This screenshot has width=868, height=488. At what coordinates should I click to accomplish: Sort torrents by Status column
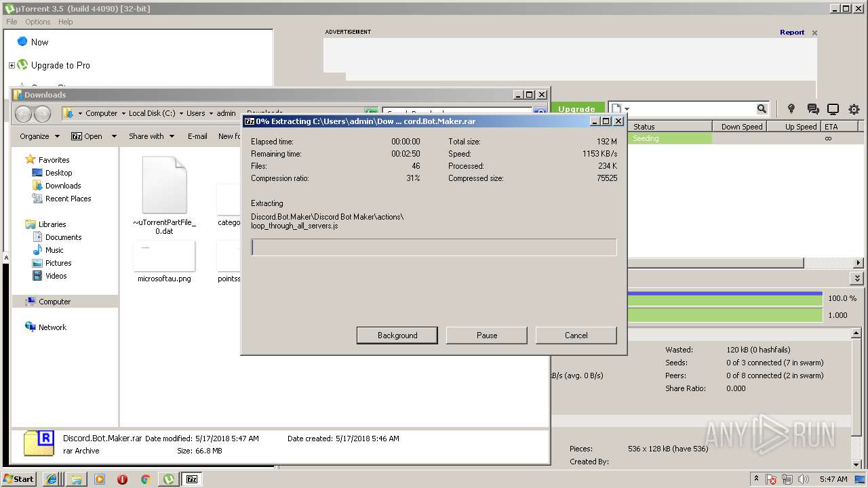670,127
